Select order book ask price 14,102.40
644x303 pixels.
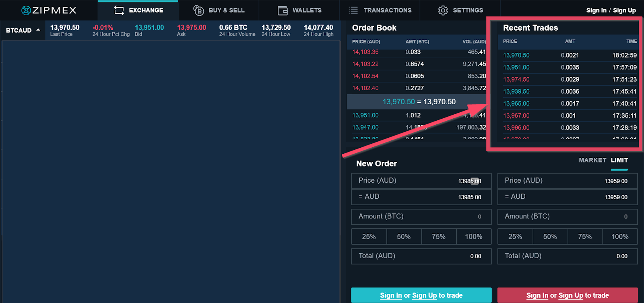tap(365, 88)
